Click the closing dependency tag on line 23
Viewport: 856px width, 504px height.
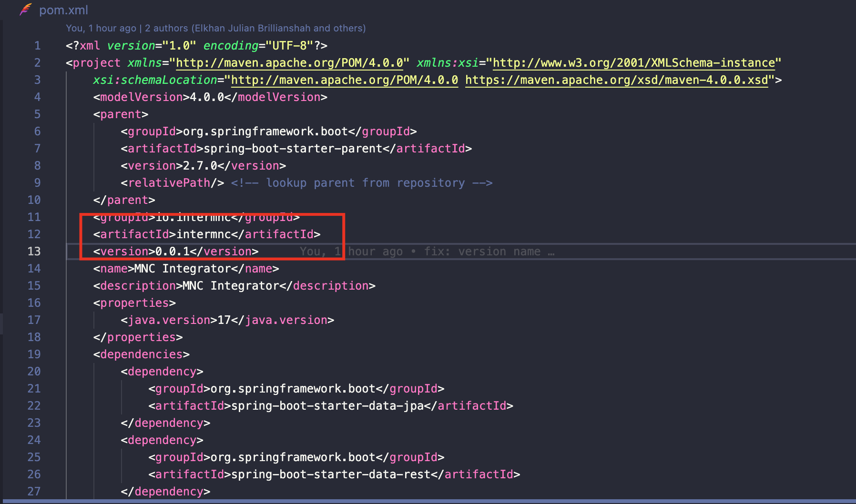pos(165,423)
